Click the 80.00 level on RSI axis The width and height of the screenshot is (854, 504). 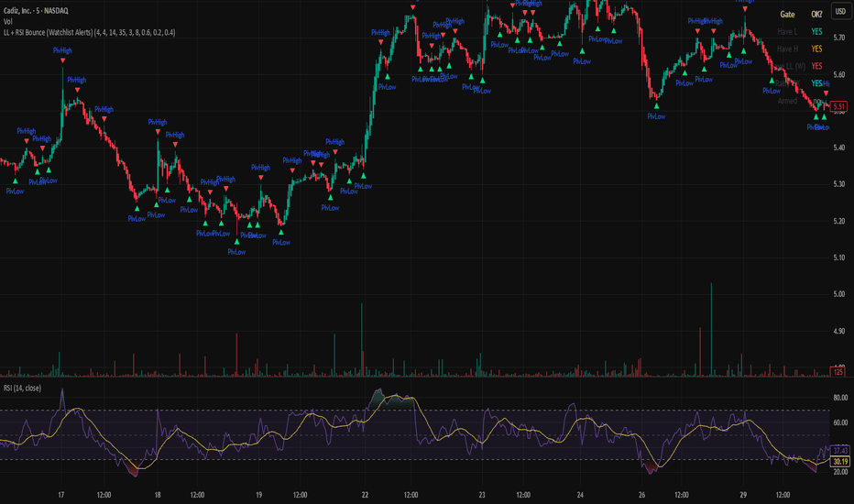(x=840, y=398)
